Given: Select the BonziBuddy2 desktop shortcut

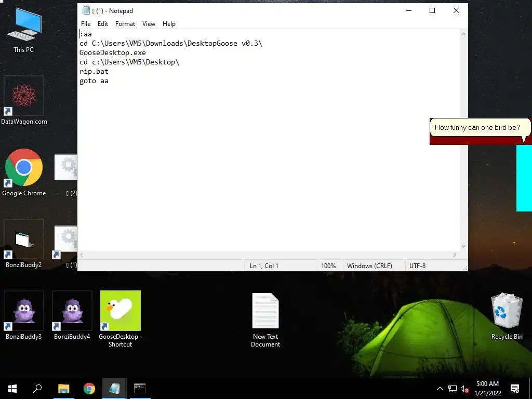Looking at the screenshot, I should [x=24, y=244].
